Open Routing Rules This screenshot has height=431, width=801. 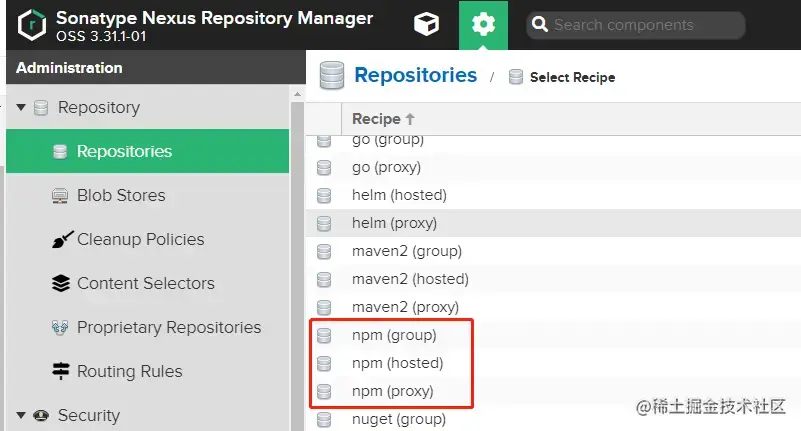pyautogui.click(x=130, y=371)
